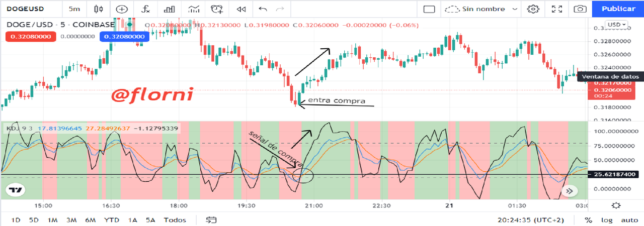Open the financials bar chart icon
This screenshot has width=644, height=226.
[170, 9]
